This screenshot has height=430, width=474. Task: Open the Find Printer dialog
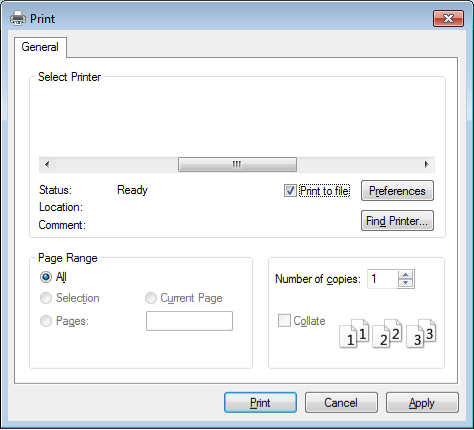(397, 220)
